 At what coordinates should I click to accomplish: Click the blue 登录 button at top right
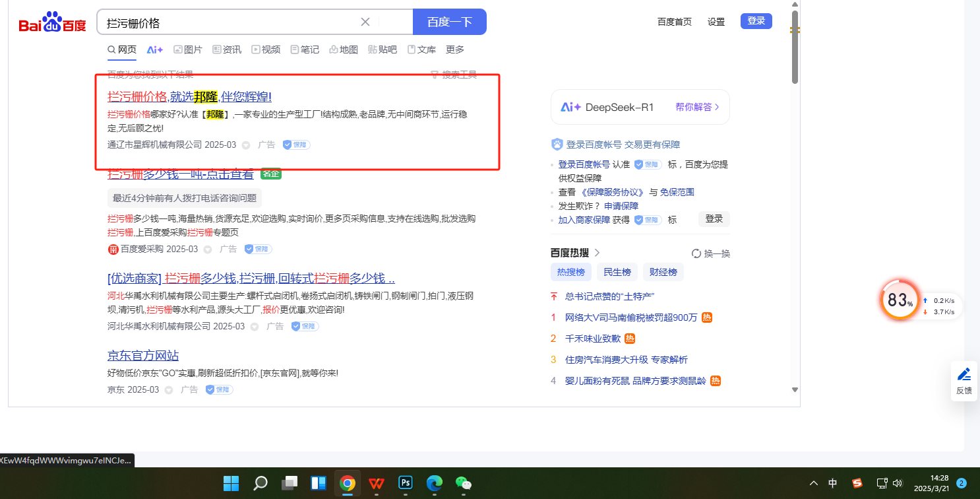click(x=756, y=21)
